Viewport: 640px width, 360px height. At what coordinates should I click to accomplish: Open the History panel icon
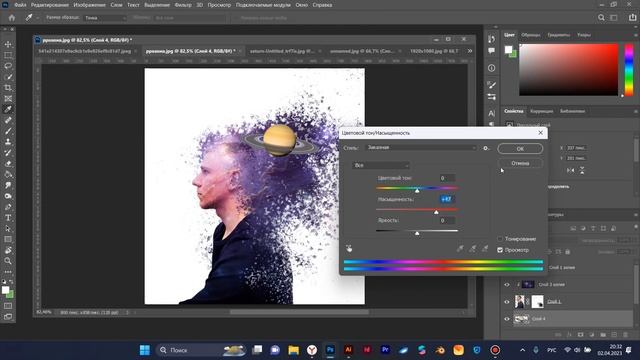[x=491, y=39]
